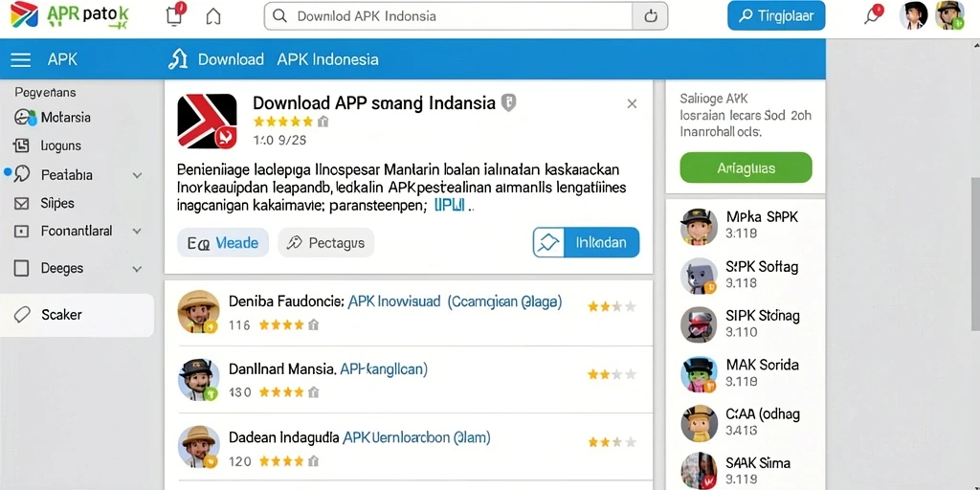This screenshot has width=980, height=490.
Task: Open SIPK Stdnag in side list
Action: pos(763,316)
